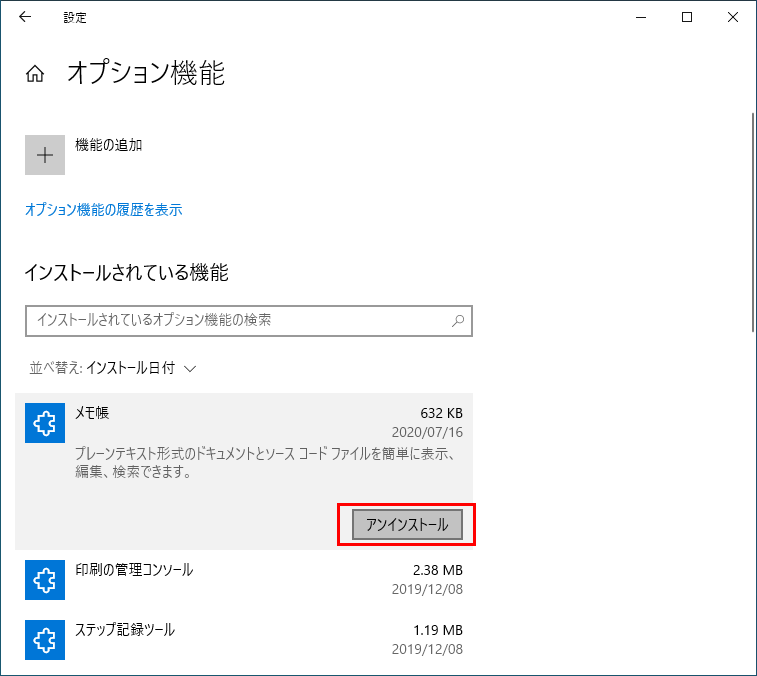Screen dimensions: 757x676
Task: Click the 632 KB size value
Action: pos(441,413)
